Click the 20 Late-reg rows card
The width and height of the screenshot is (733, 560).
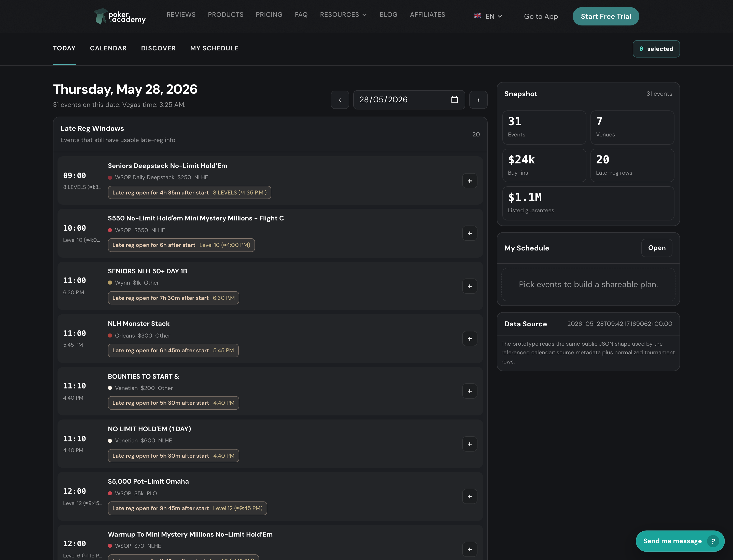click(632, 165)
